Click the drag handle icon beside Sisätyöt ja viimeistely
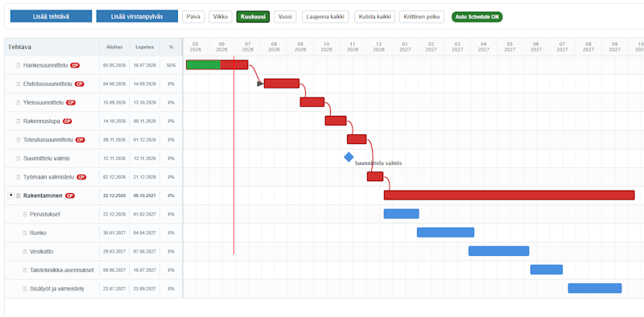644x317 pixels. 25,289
